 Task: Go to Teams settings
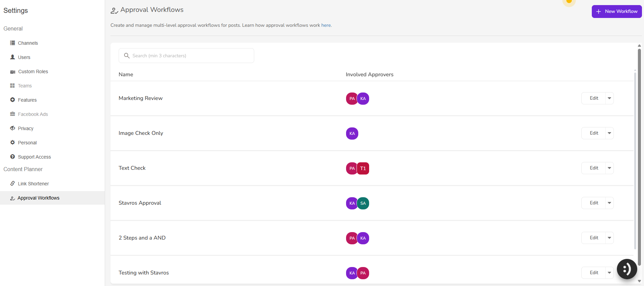pos(25,86)
